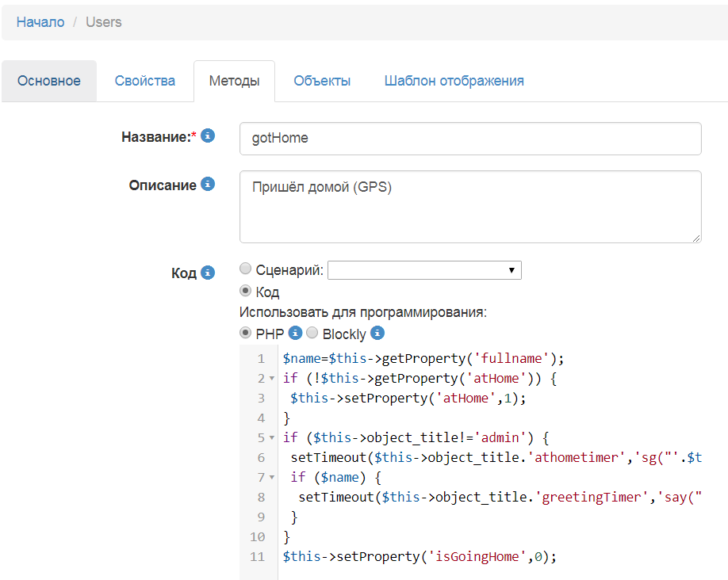
Task: Open the Объекты tab
Action: [322, 81]
